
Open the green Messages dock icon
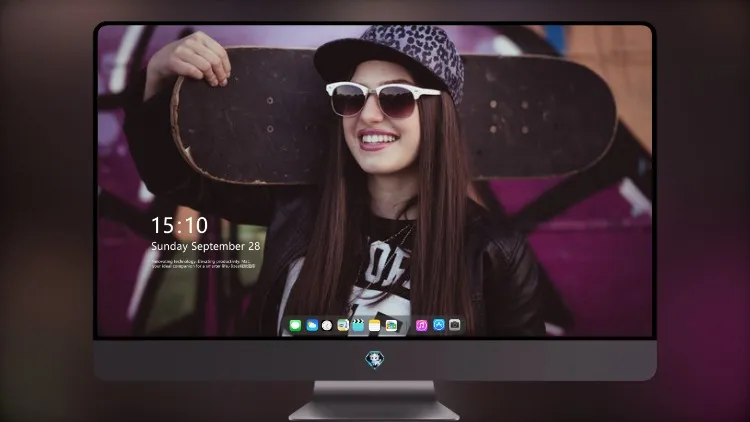point(295,326)
